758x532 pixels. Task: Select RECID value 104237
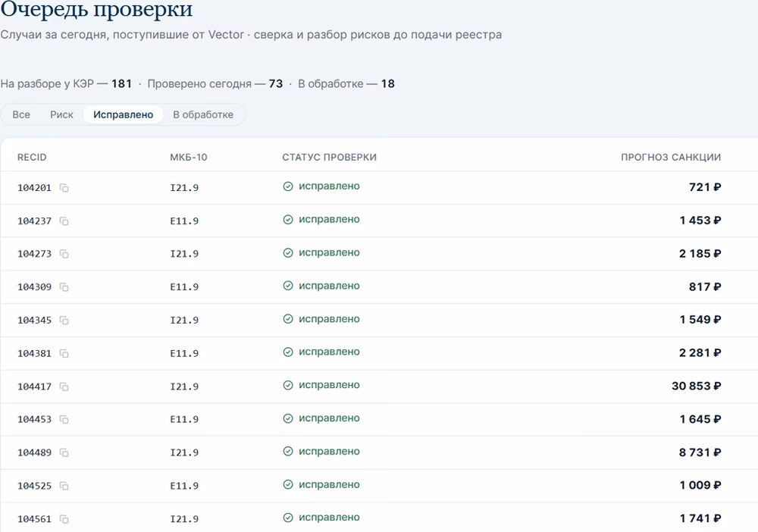tap(34, 221)
